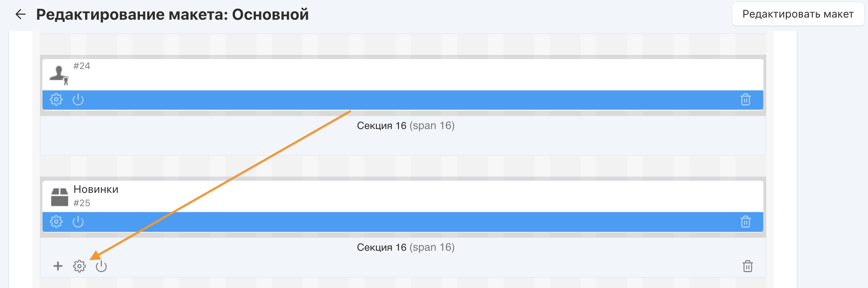The width and height of the screenshot is (868, 288).
Task: Click the box icon of Новинки block
Action: click(59, 197)
